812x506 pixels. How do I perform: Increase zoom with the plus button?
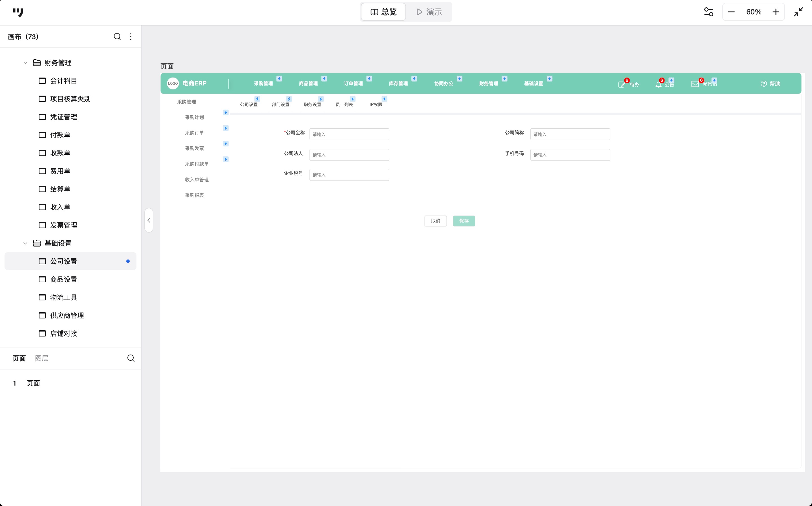click(776, 12)
